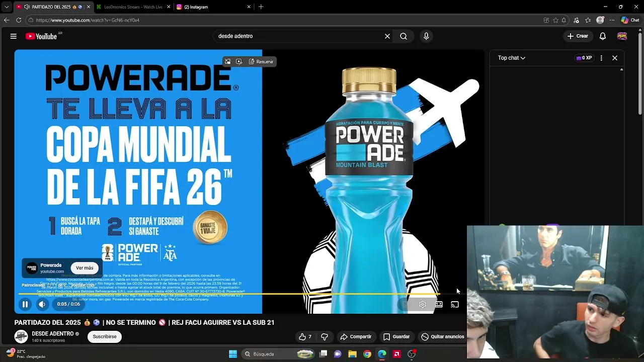Open player settings gear
Viewport: 644px width, 362px height.
click(423, 304)
